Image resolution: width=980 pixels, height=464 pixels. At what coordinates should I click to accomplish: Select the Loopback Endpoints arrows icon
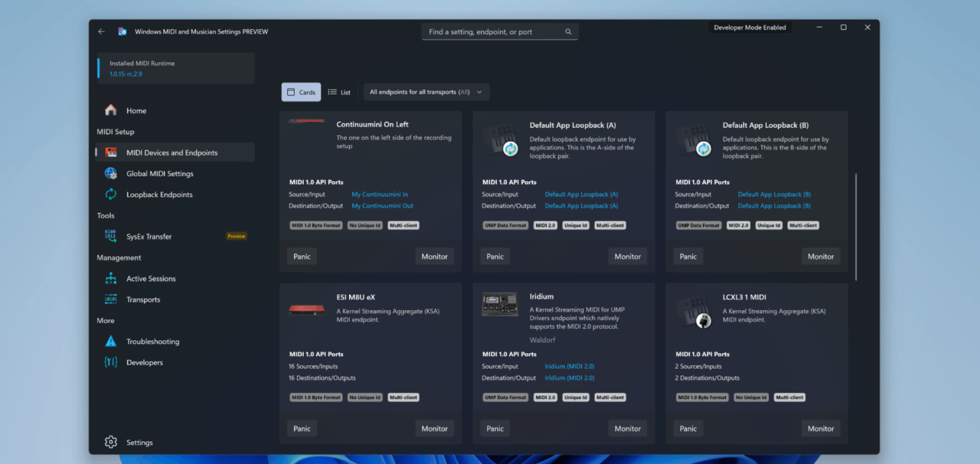click(x=110, y=194)
